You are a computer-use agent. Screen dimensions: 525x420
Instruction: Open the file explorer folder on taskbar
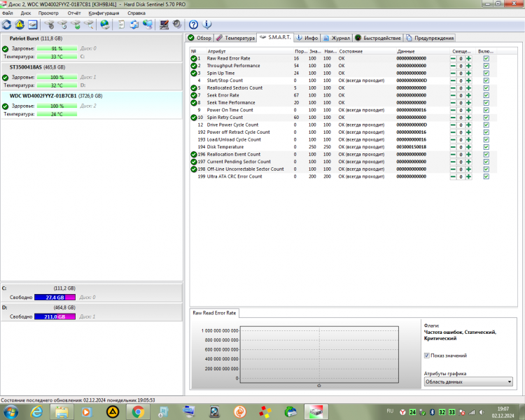tap(62, 412)
